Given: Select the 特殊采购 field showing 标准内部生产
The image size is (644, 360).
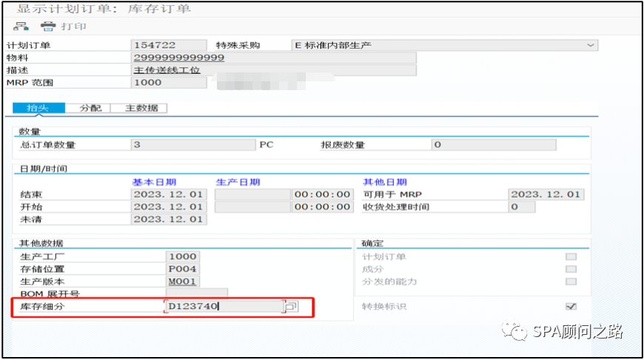Looking at the screenshot, I should click(x=444, y=45).
